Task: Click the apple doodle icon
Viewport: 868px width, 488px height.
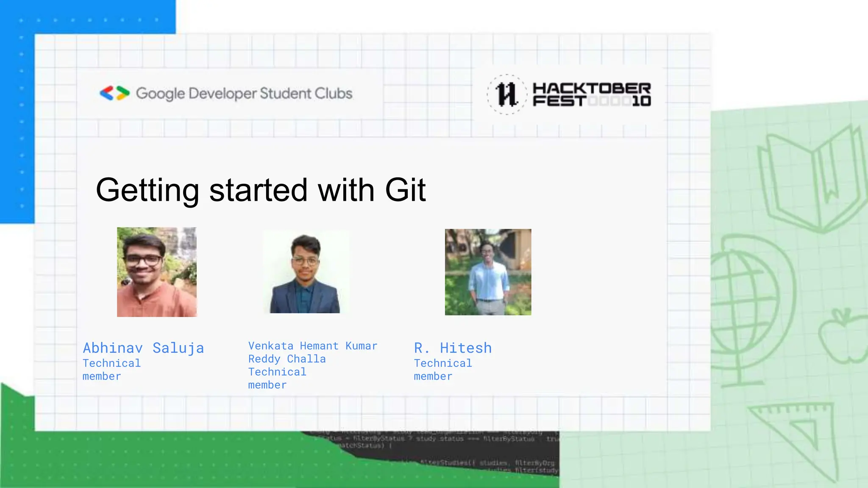Action: [x=843, y=337]
